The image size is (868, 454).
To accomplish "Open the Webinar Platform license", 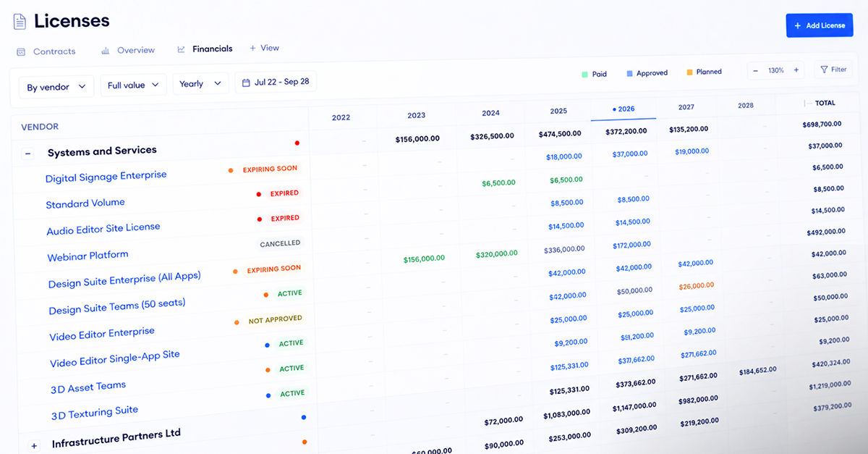I will click(x=88, y=256).
